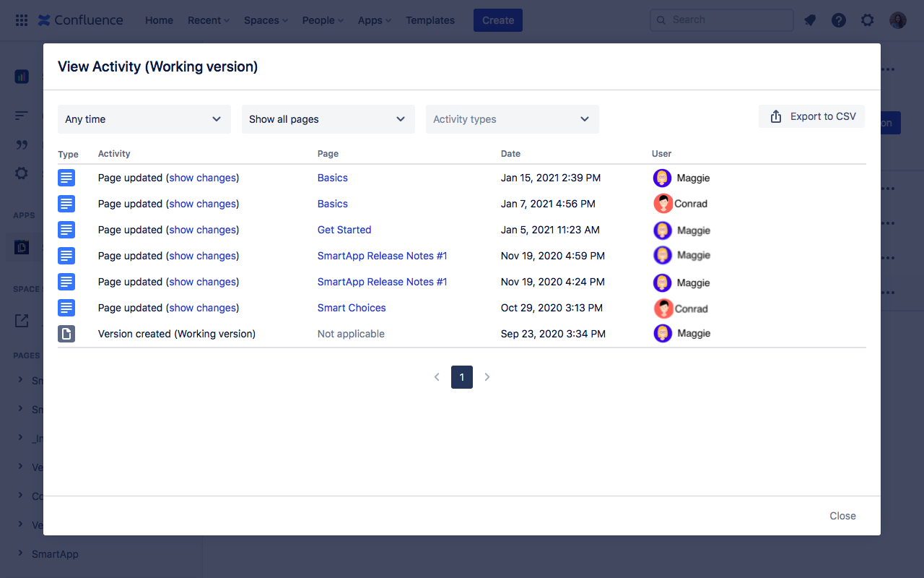Click the quotes icon in the sidebar
This screenshot has height=578, width=924.
tap(21, 142)
